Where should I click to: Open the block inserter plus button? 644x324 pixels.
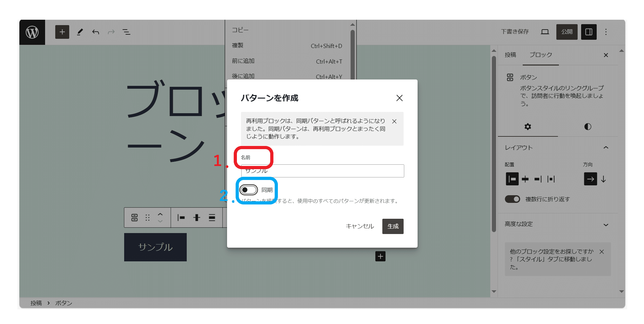click(62, 32)
